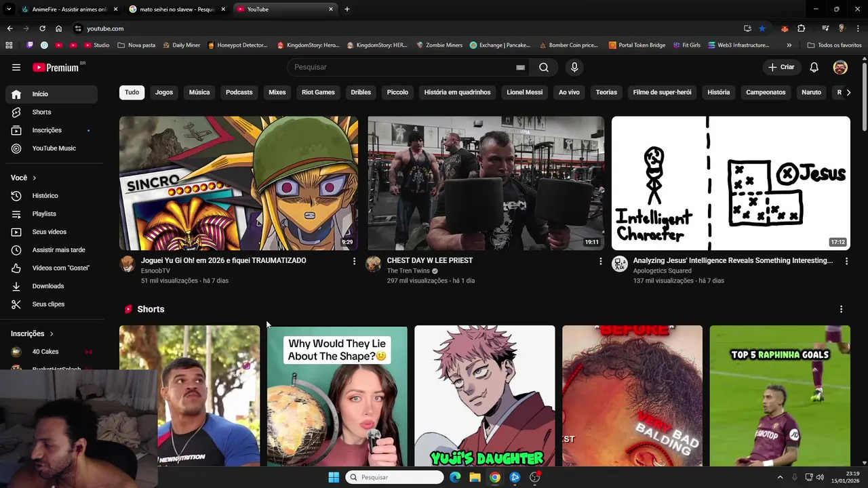Open the Apologetics Squared channel avatar

pos(620,264)
